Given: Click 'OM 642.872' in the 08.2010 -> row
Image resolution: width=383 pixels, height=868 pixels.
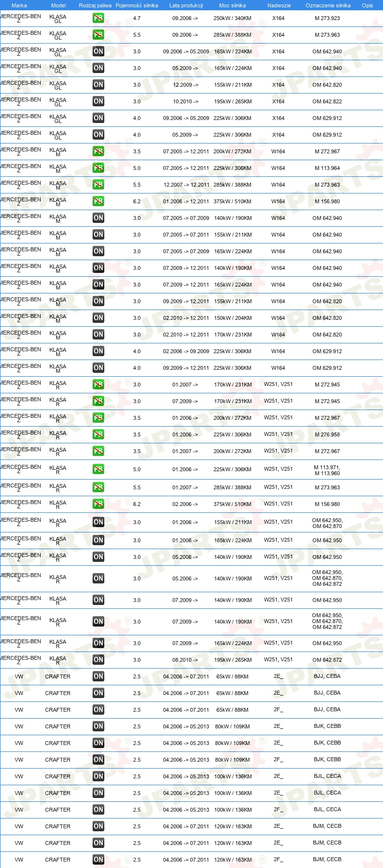Looking at the screenshot, I should point(328,660).
